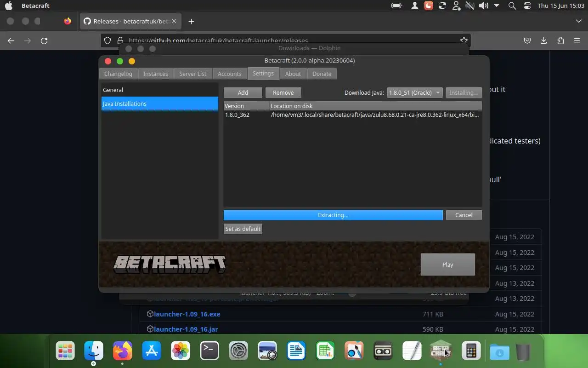Open the Server List tab
Image resolution: width=588 pixels, height=368 pixels.
pos(192,74)
